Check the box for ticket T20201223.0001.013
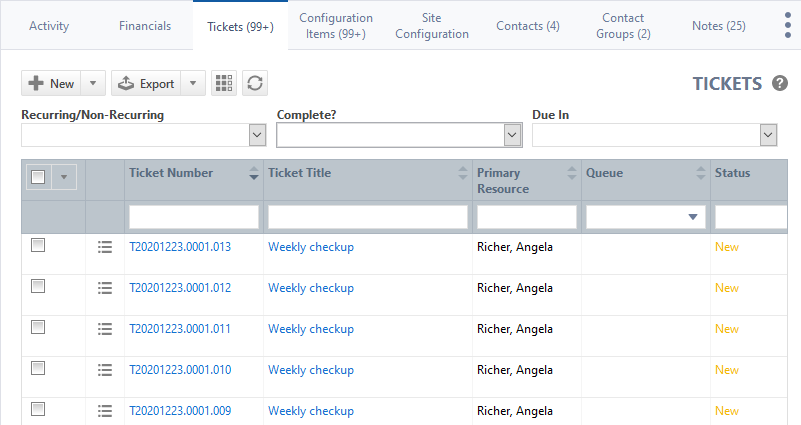 pos(38,246)
